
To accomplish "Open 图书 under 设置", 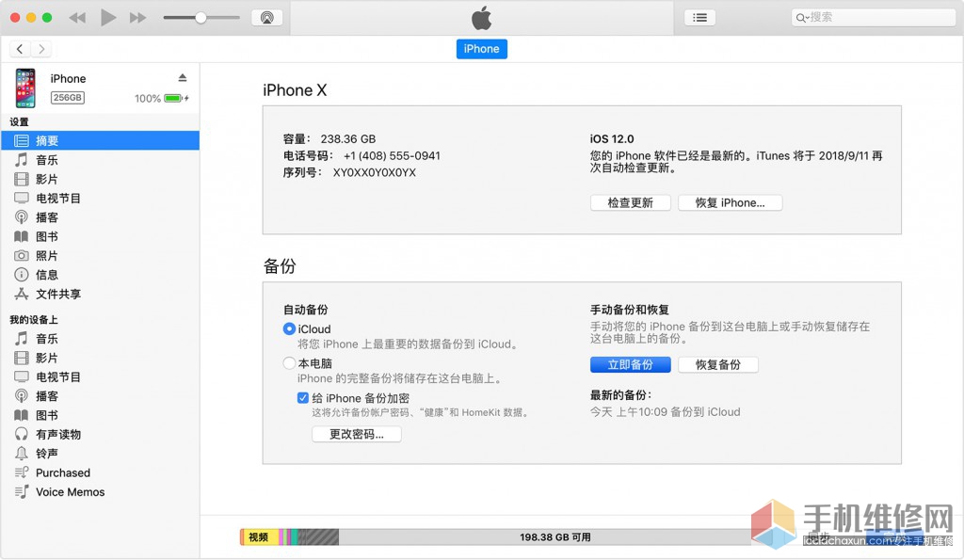I will pyautogui.click(x=100, y=236).
